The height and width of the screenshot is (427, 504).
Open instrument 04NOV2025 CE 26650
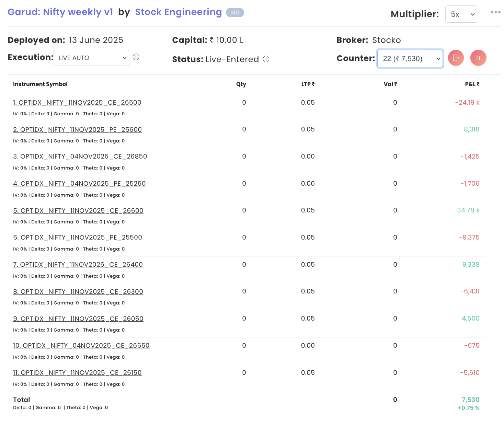coord(81,346)
